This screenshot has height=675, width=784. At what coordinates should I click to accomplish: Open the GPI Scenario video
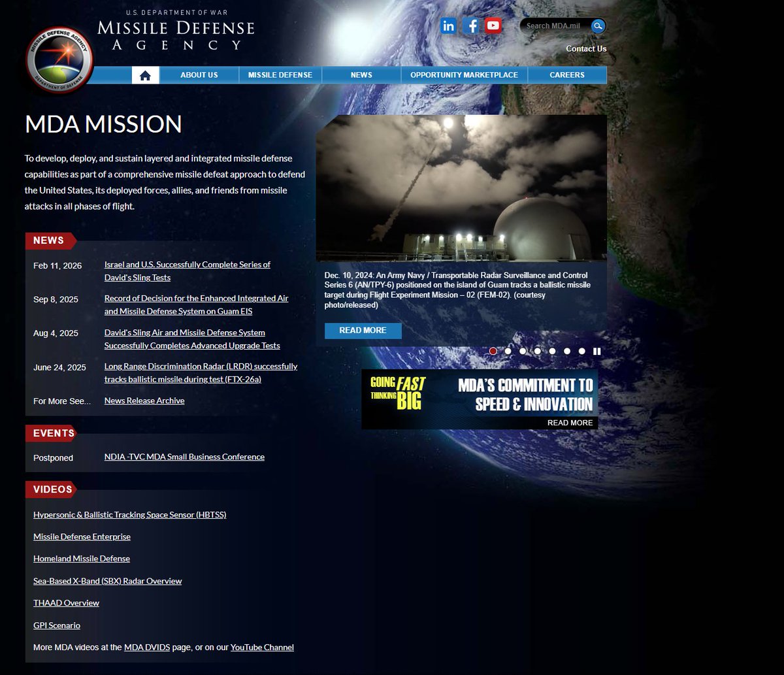(57, 625)
